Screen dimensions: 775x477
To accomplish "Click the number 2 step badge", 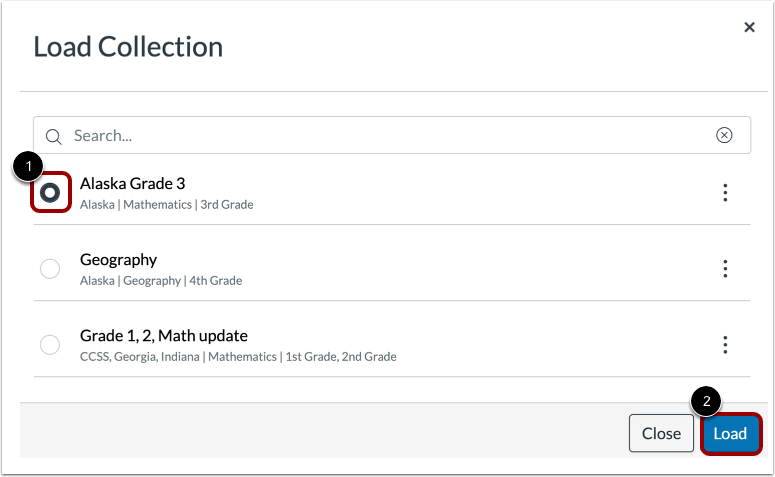I will 707,401.
